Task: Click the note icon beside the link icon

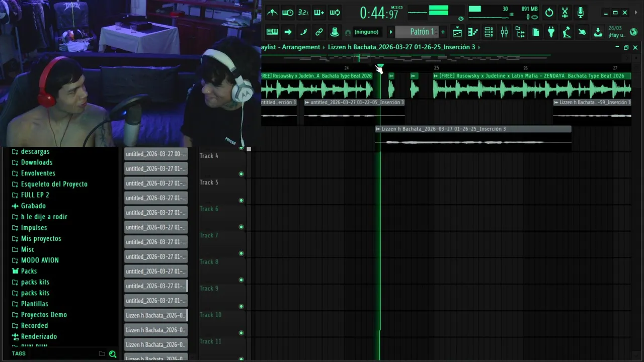Action: [x=303, y=32]
